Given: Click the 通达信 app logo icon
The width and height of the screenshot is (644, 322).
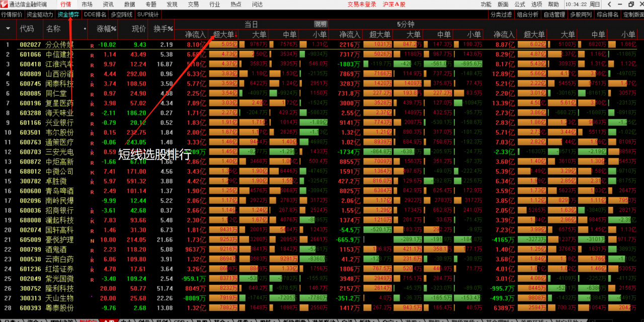Looking at the screenshot, I should pyautogui.click(x=5, y=4).
